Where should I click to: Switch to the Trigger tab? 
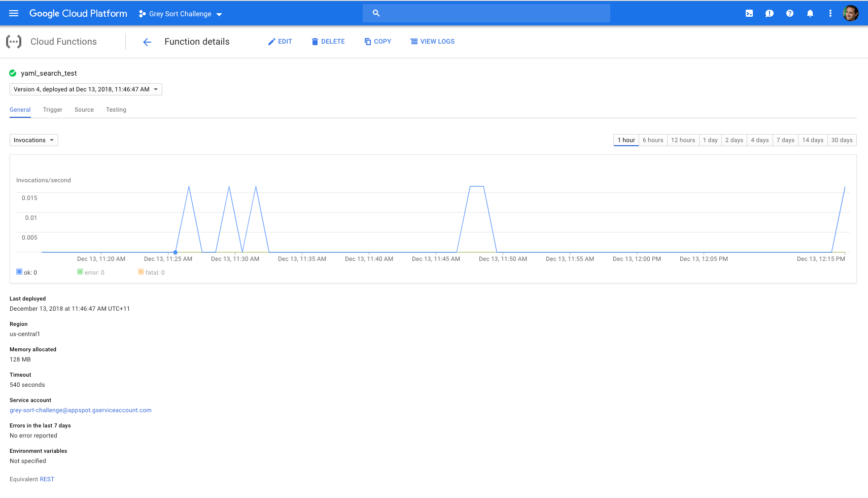pos(52,109)
